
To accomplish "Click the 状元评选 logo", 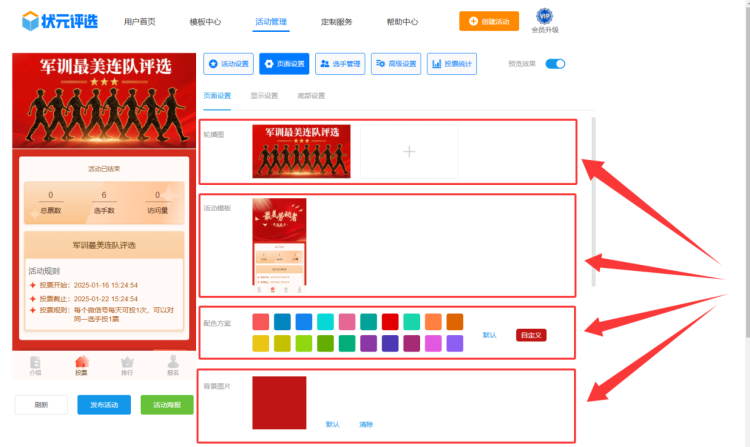I will 60,20.
